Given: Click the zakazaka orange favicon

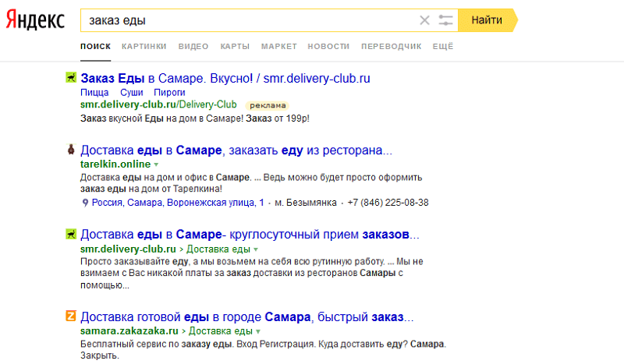Looking at the screenshot, I should 71,316.
